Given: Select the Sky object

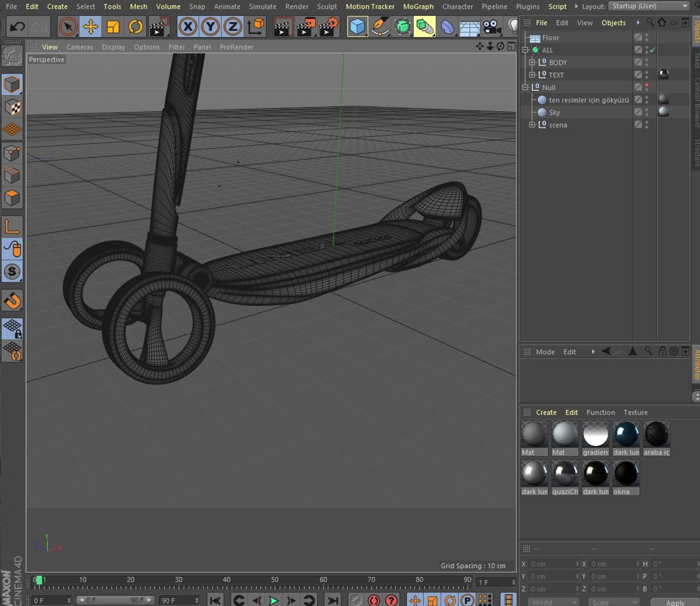Looking at the screenshot, I should (x=554, y=112).
